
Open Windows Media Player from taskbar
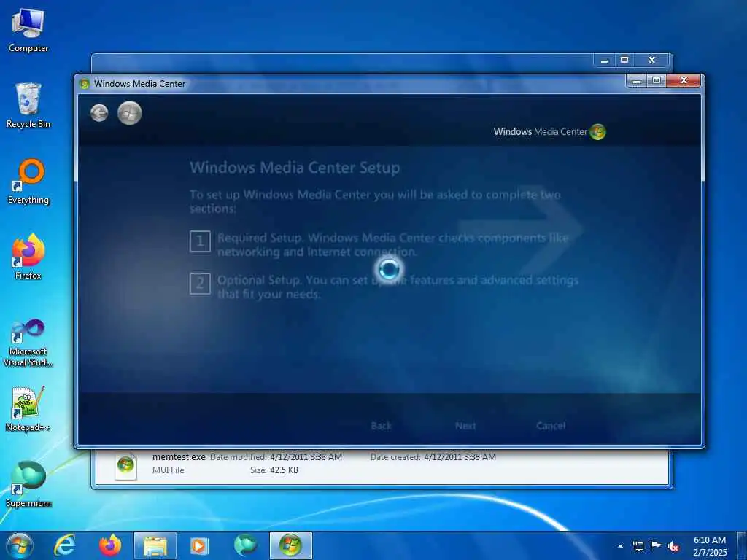[x=200, y=545]
